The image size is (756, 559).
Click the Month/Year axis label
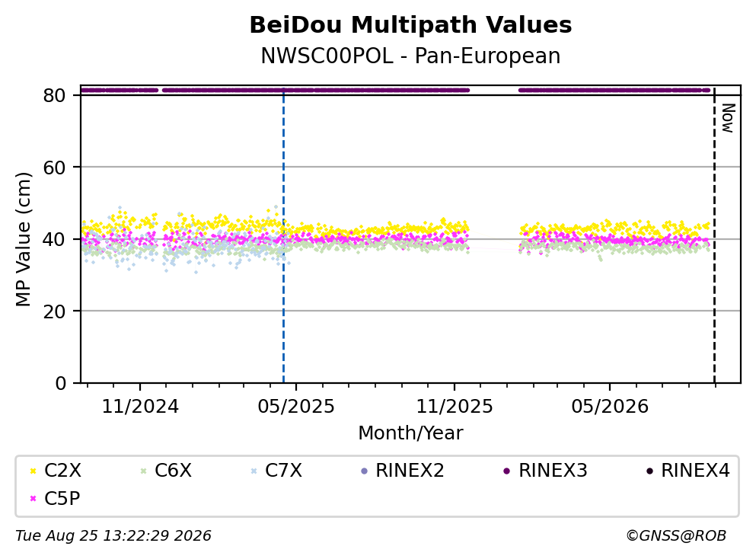click(410, 433)
